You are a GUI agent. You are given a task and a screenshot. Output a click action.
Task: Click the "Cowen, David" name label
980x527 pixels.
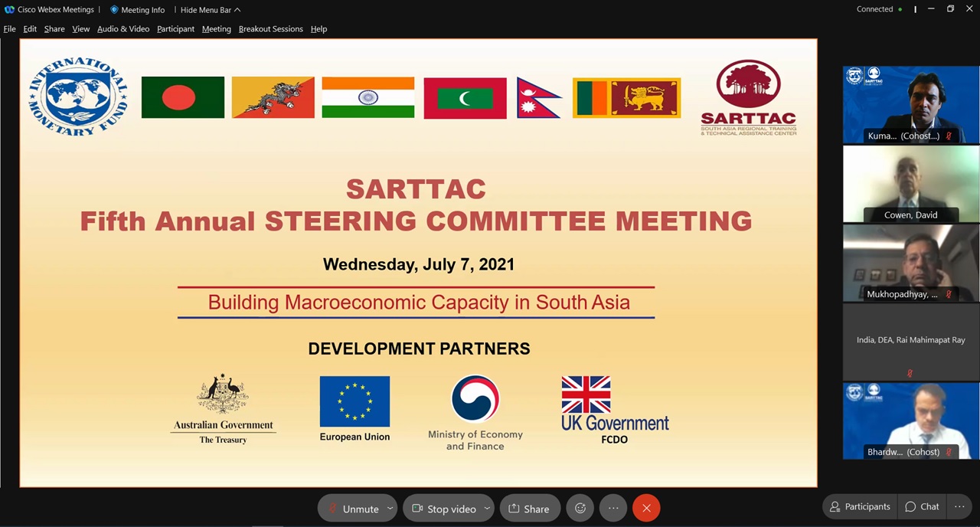pos(910,215)
